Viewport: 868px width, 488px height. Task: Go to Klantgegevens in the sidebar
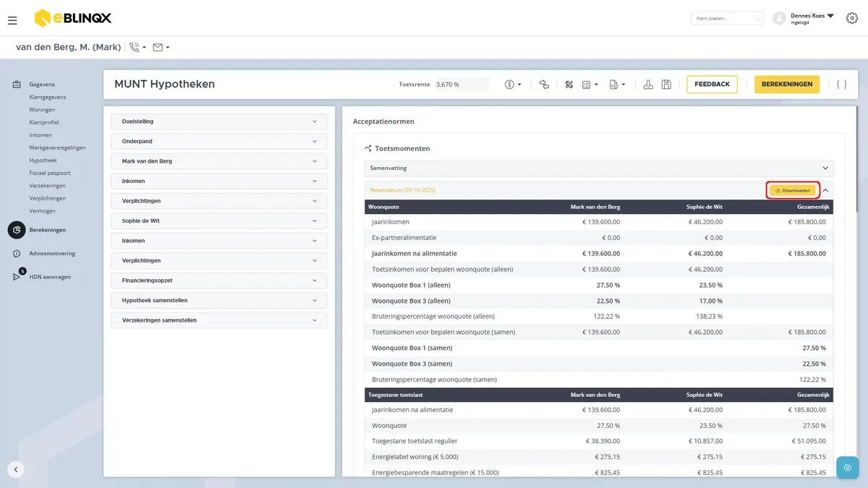pos(48,97)
